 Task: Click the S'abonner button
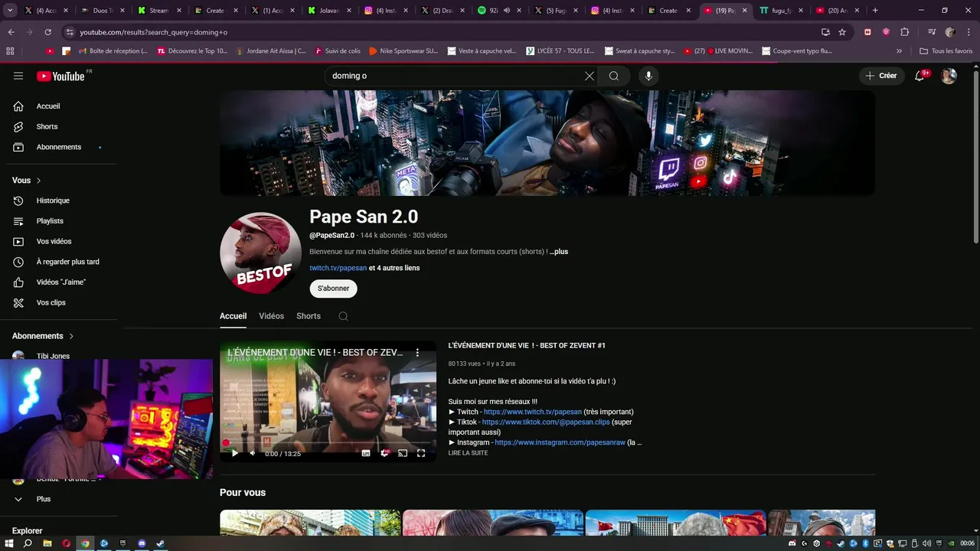point(333,289)
